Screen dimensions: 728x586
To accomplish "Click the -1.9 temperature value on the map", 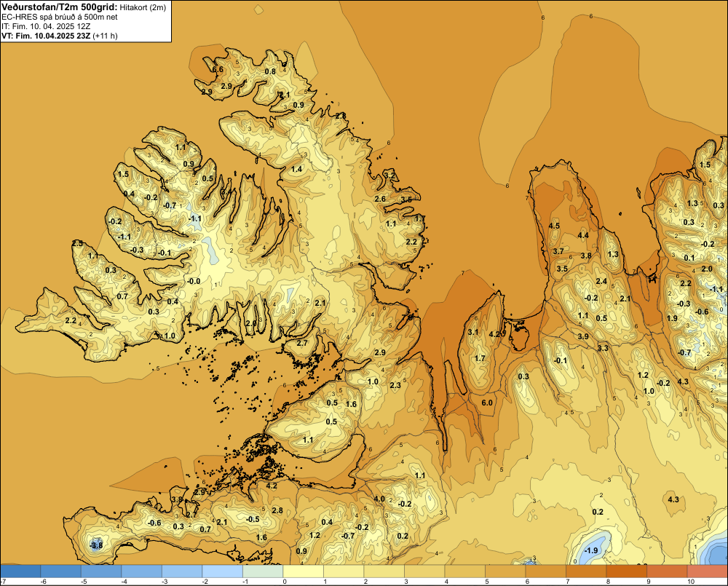I will 591,551.
